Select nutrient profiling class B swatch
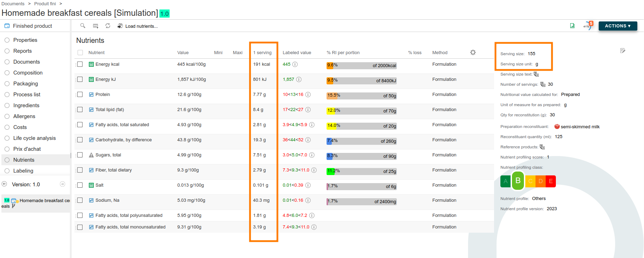 click(x=518, y=181)
